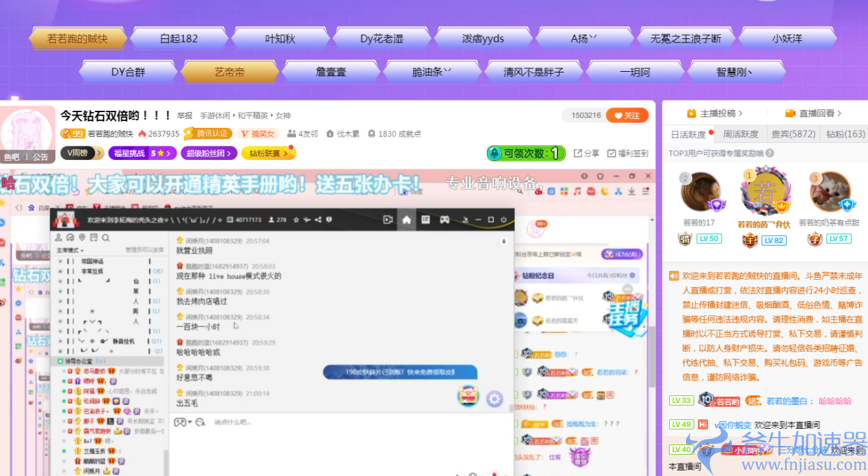Switch to the 日活跃度 tab

(x=688, y=134)
